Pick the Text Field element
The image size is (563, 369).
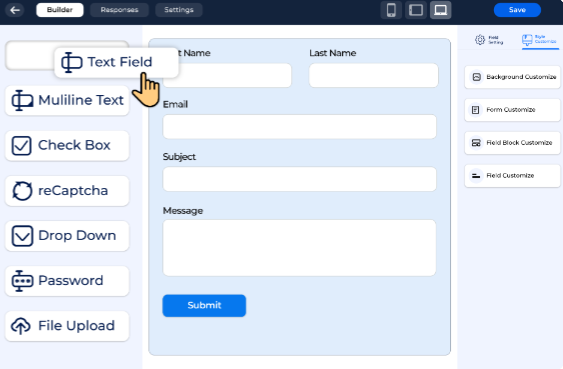tap(116, 62)
